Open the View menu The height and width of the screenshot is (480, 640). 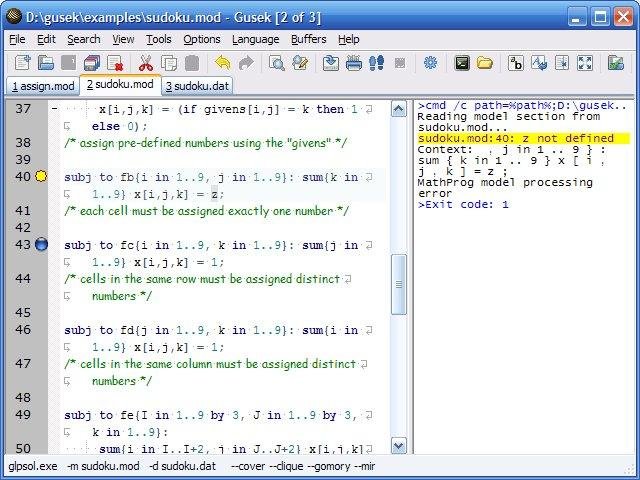click(123, 40)
